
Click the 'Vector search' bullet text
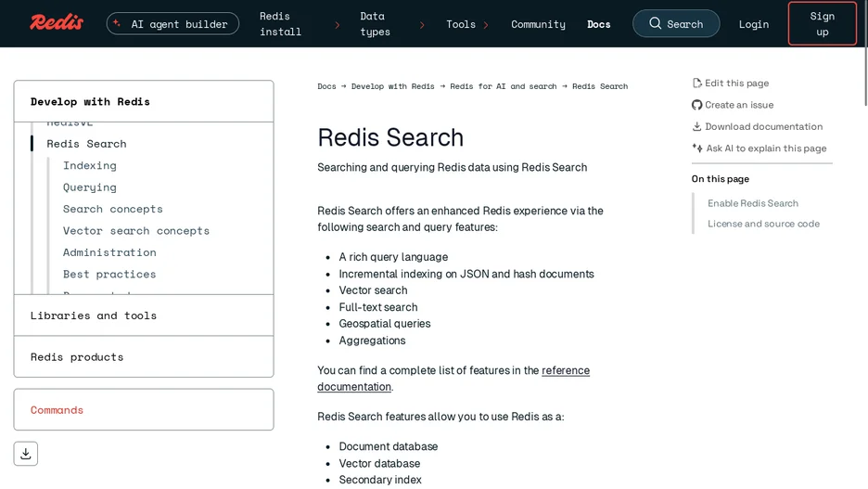point(373,290)
